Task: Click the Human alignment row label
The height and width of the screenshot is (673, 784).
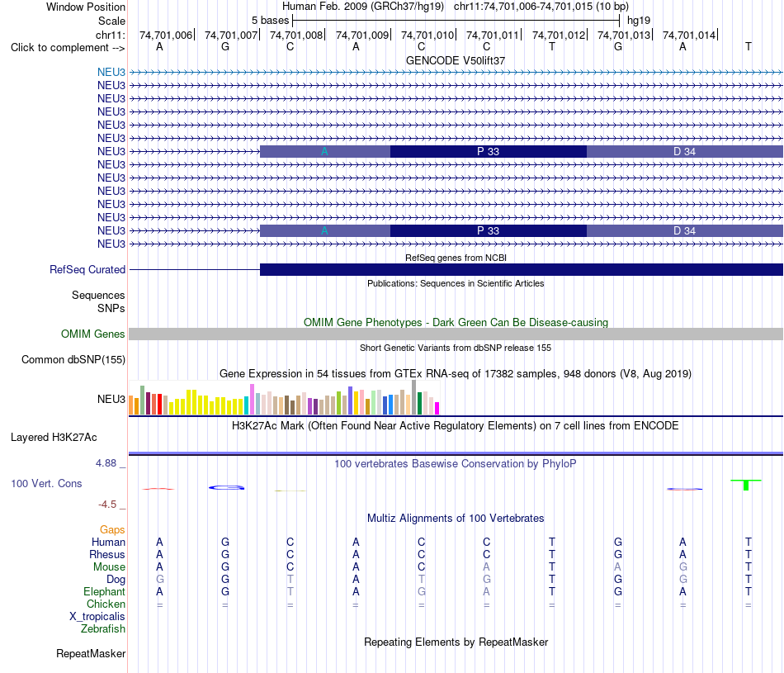Action: (x=108, y=543)
